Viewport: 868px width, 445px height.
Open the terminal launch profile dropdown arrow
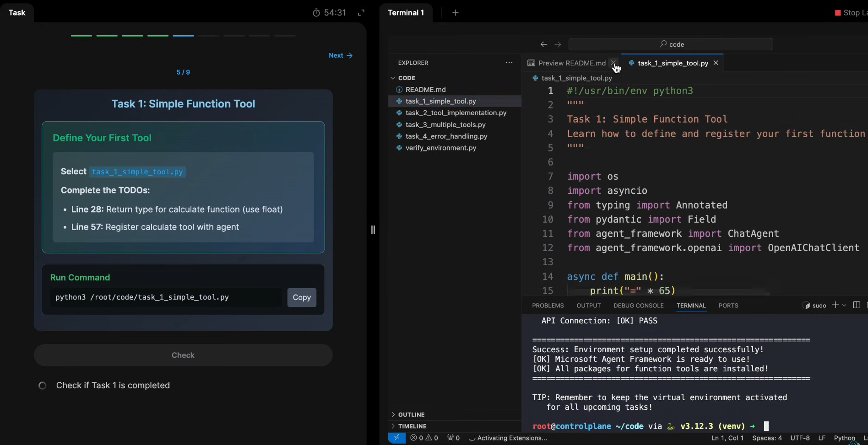[x=844, y=305]
